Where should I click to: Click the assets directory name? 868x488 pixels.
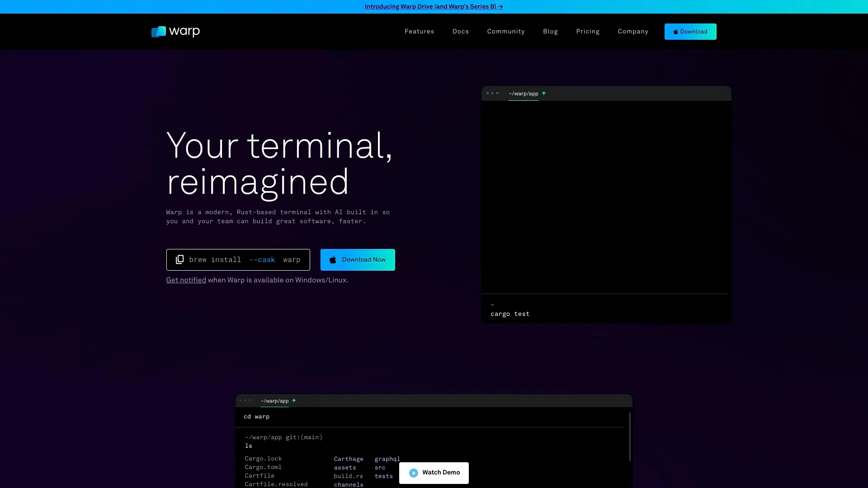[x=345, y=468]
